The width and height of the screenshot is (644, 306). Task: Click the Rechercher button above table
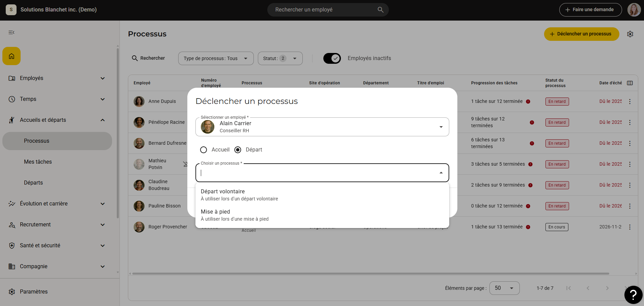click(x=149, y=58)
